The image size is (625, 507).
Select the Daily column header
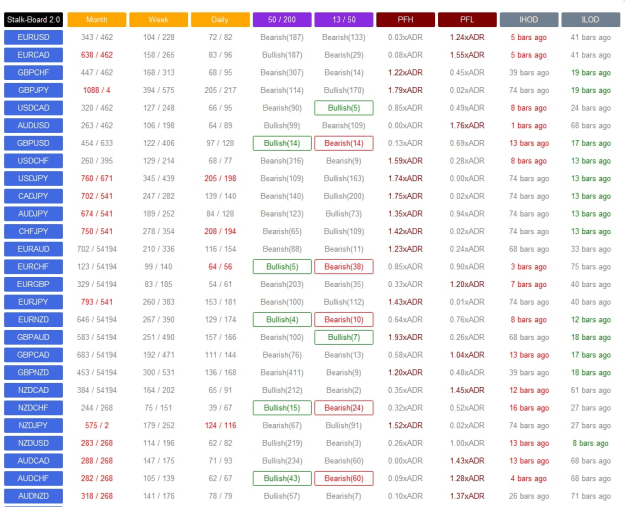(220, 20)
